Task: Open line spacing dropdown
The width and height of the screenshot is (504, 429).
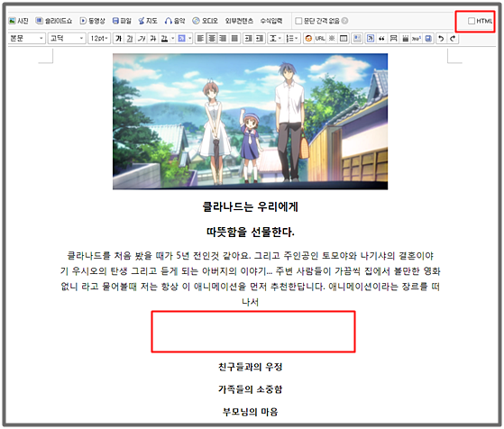Action: (x=275, y=39)
